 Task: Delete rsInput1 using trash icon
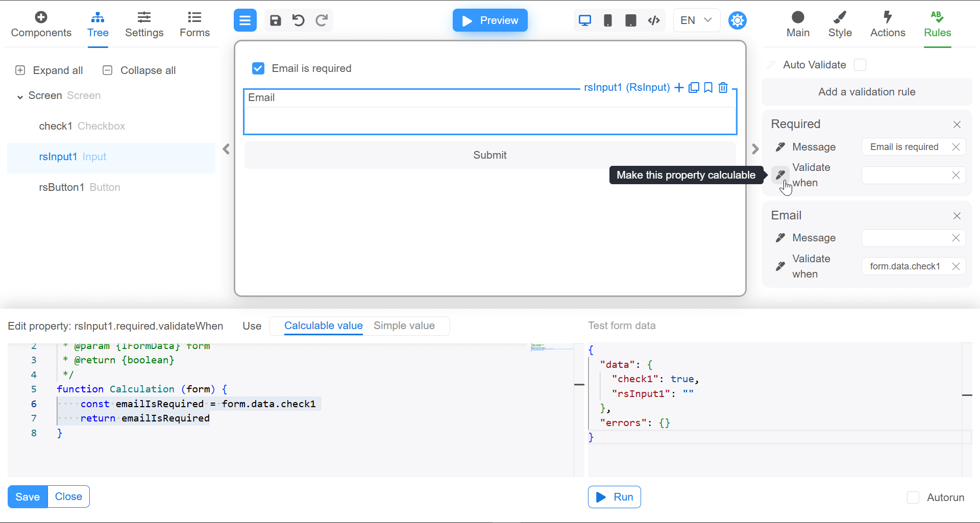pyautogui.click(x=723, y=88)
